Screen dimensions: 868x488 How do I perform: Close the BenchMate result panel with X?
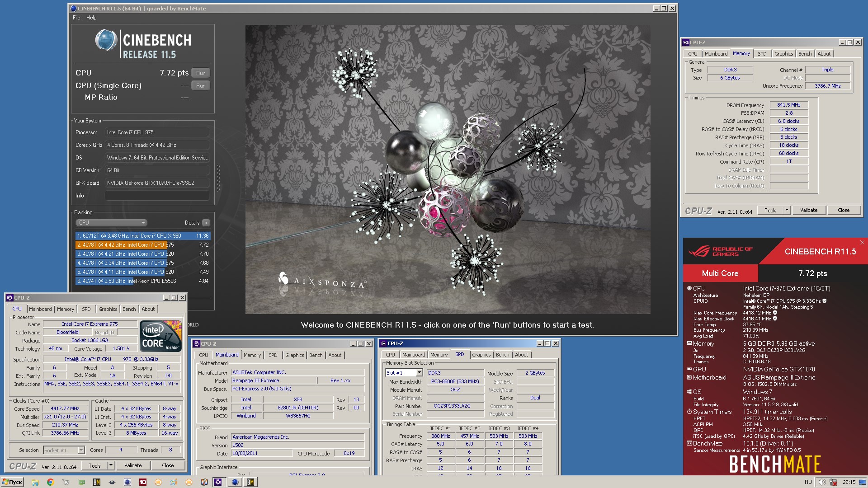pos(862,243)
